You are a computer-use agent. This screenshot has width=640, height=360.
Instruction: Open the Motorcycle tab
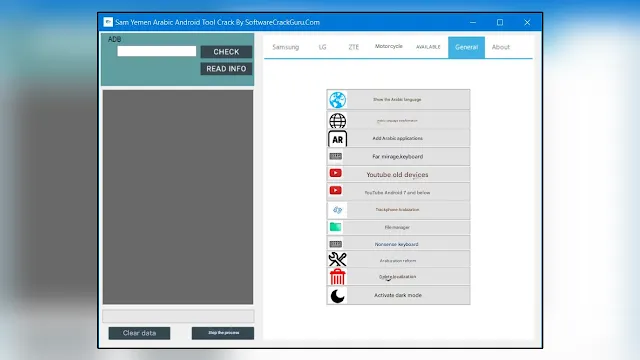[x=389, y=47]
